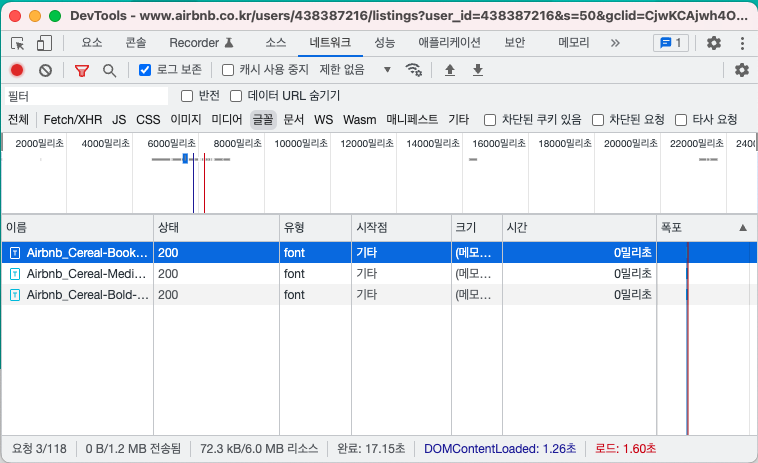Viewport: 758px width, 463px height.
Task: Open network panel settings gear icon
Action: (742, 70)
